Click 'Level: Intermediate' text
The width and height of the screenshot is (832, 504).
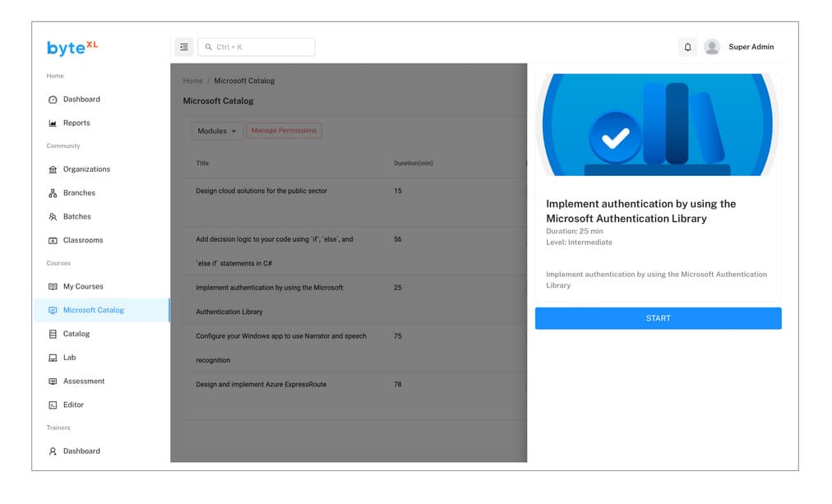(x=579, y=243)
